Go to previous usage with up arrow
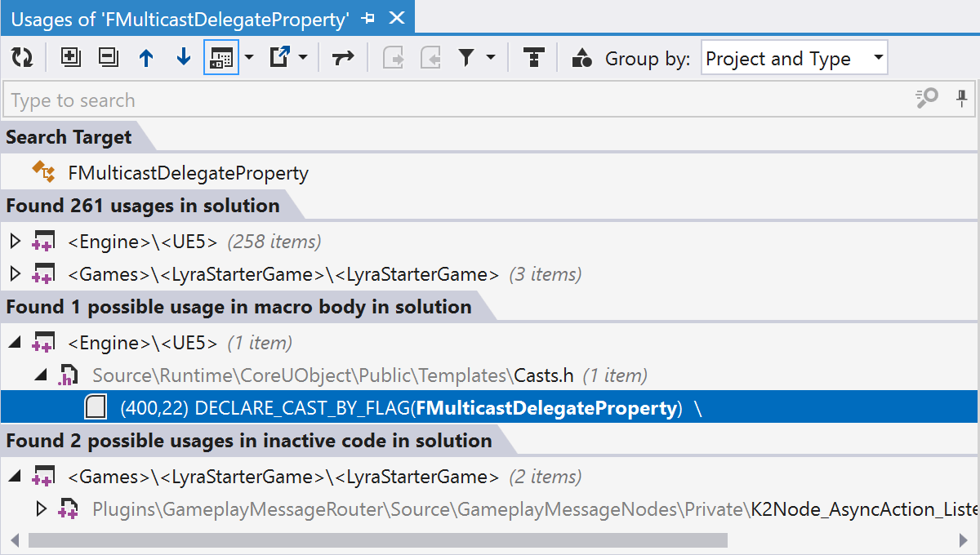 [x=146, y=58]
